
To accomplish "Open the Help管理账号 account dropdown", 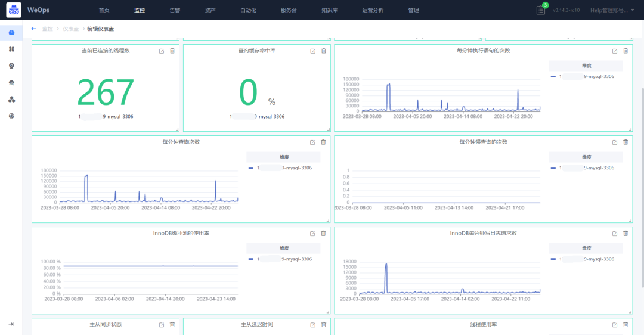I will click(612, 10).
